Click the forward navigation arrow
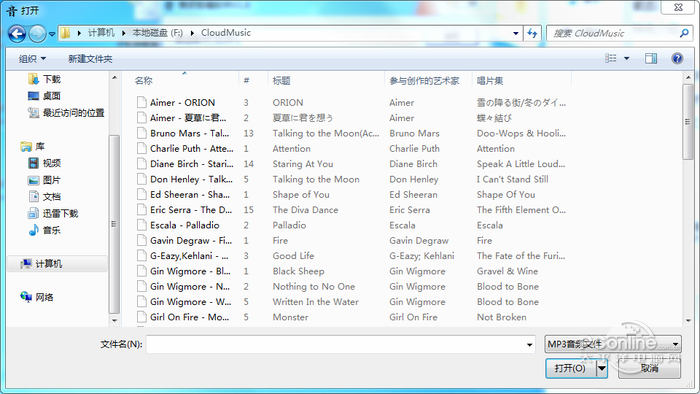This screenshot has width=700, height=394. tap(38, 33)
